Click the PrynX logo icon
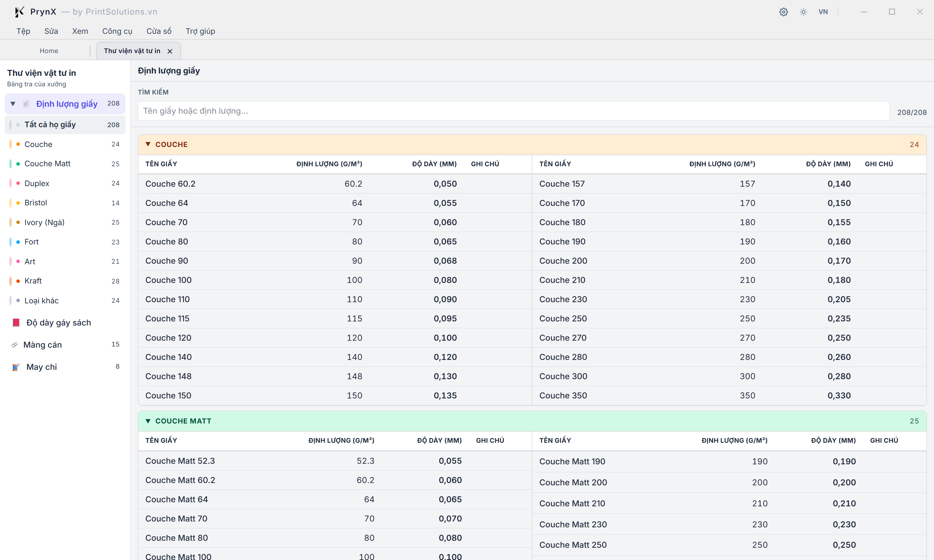The height and width of the screenshot is (560, 934). [x=19, y=12]
